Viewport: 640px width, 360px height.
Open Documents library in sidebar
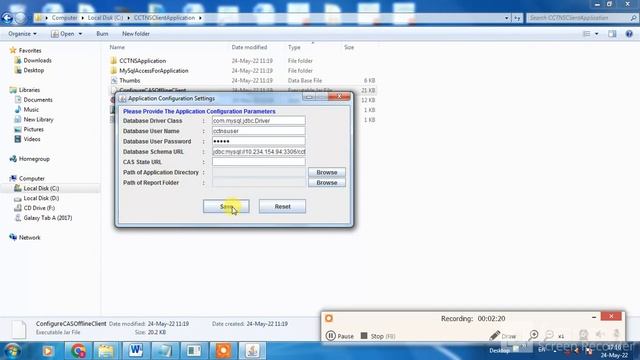38,100
